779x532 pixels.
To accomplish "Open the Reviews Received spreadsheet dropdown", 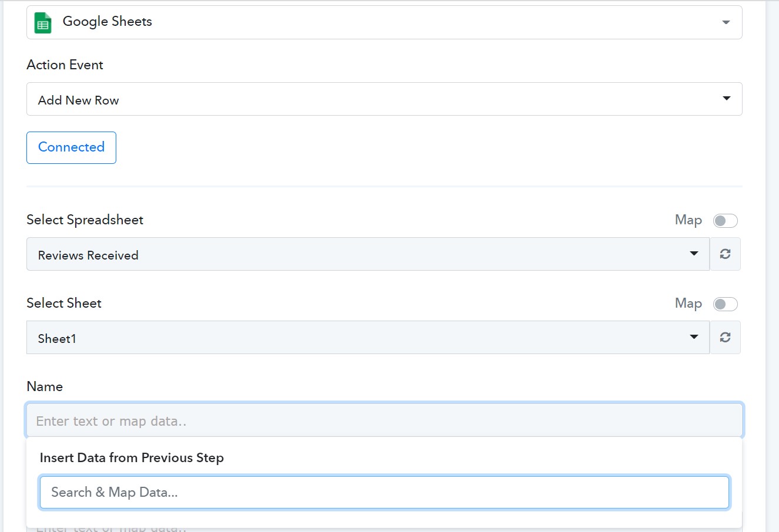I will [368, 254].
